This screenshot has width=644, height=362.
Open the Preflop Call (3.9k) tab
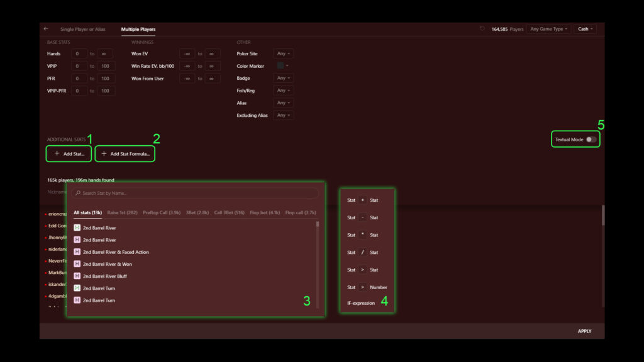coord(162,212)
